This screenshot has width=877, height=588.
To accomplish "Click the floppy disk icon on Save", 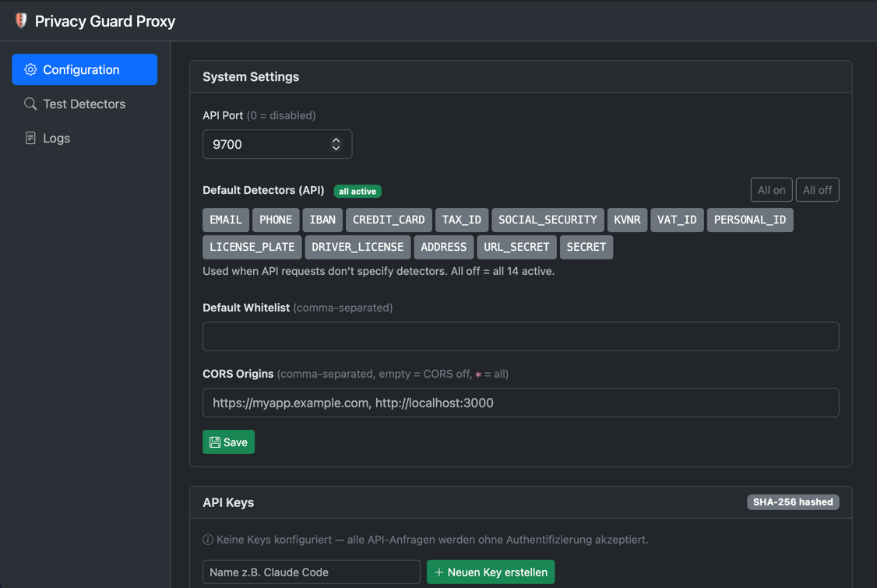I will tap(216, 442).
